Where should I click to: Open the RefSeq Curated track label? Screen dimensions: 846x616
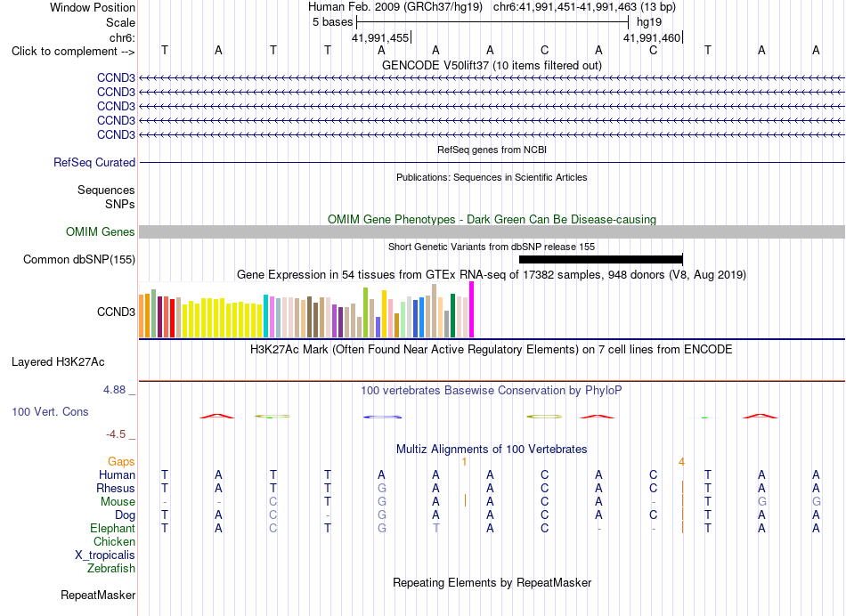click(94, 162)
